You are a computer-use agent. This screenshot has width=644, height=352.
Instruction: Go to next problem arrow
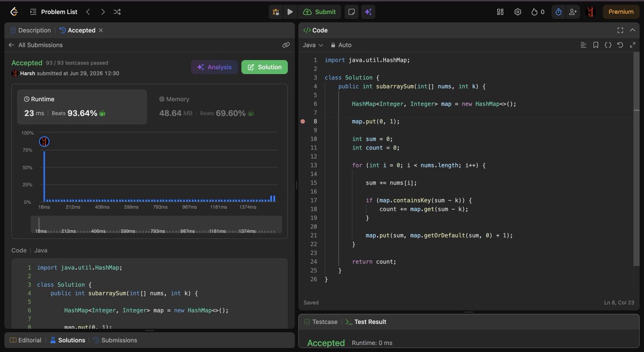coord(103,12)
